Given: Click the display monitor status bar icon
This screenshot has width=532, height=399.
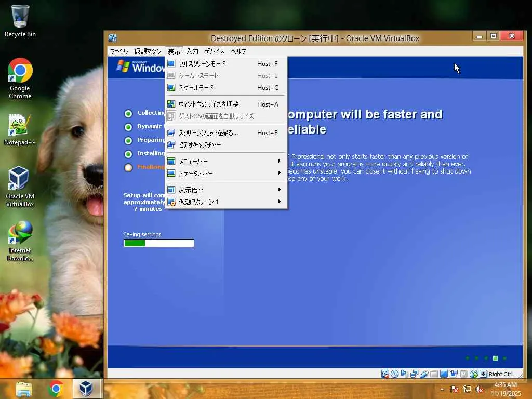Looking at the screenshot, I should 444,374.
